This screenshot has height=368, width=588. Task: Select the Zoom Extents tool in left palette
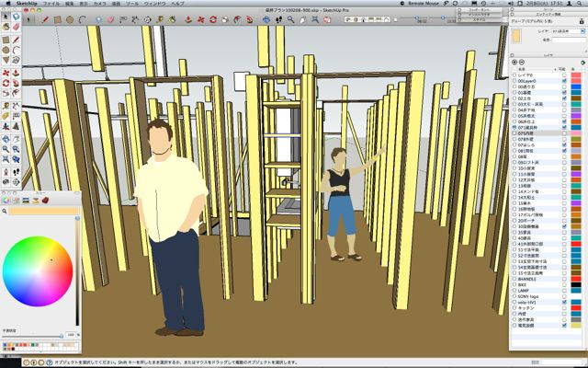point(6,159)
